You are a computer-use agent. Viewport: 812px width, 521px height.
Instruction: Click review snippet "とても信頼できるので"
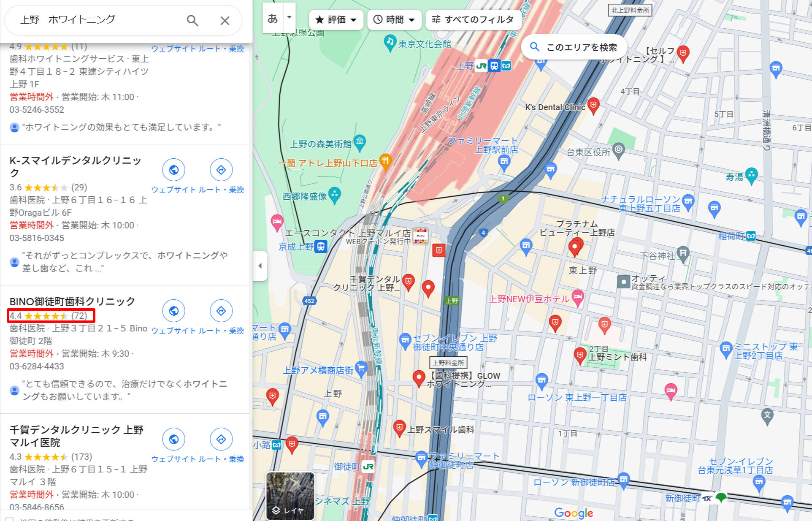tap(125, 390)
